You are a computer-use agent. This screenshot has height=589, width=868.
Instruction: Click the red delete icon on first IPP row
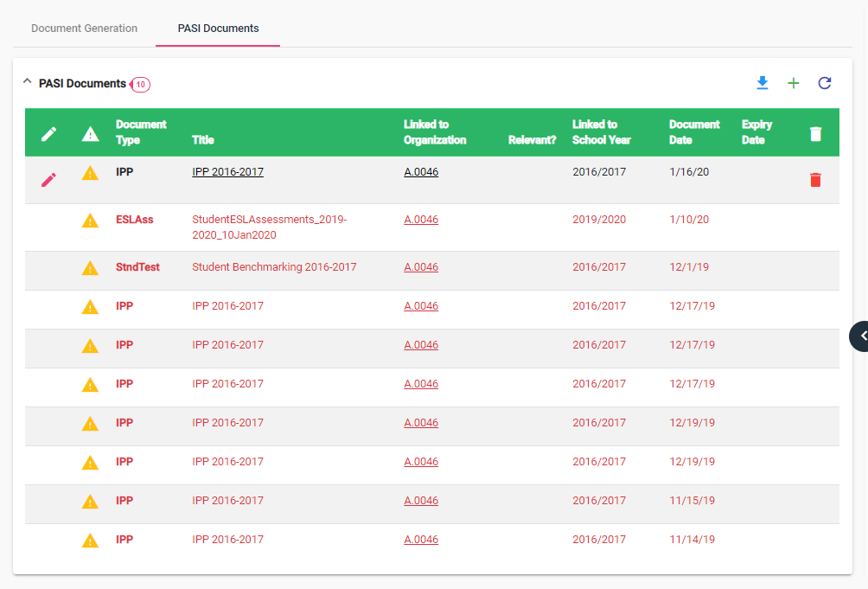(815, 180)
